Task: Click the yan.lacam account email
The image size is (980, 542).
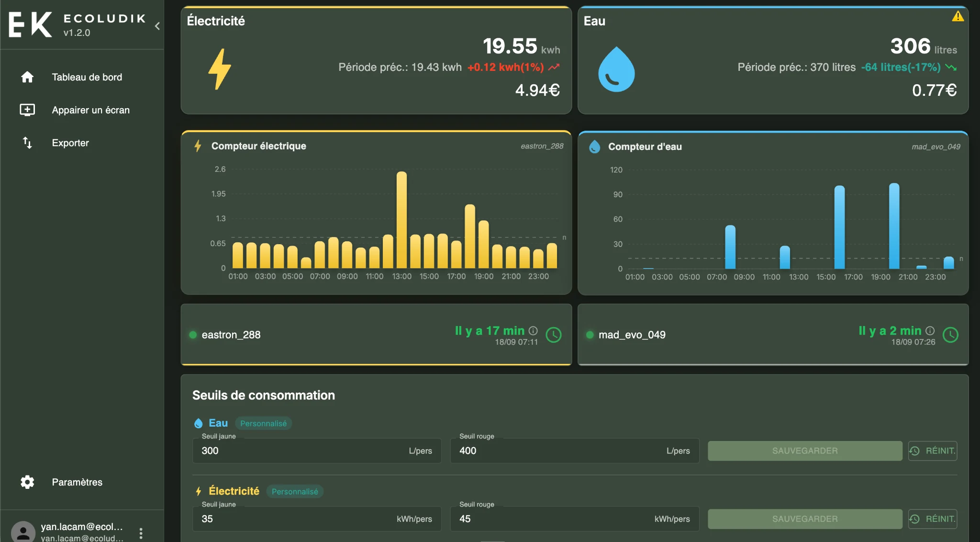Action: (x=82, y=527)
